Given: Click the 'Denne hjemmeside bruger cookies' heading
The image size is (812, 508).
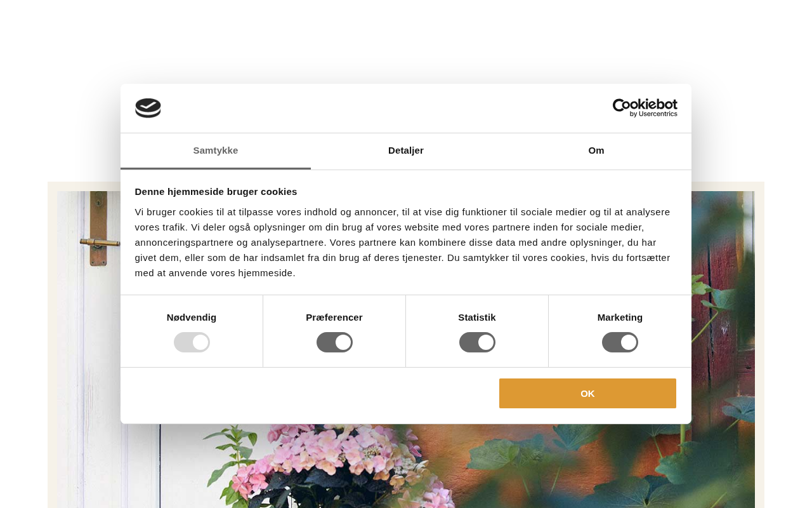Looking at the screenshot, I should tap(216, 192).
